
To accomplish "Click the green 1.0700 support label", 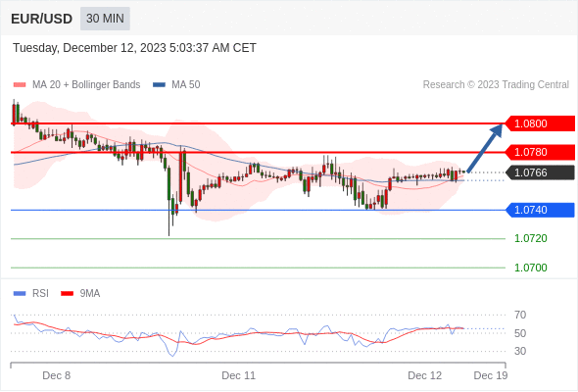I will click(530, 268).
